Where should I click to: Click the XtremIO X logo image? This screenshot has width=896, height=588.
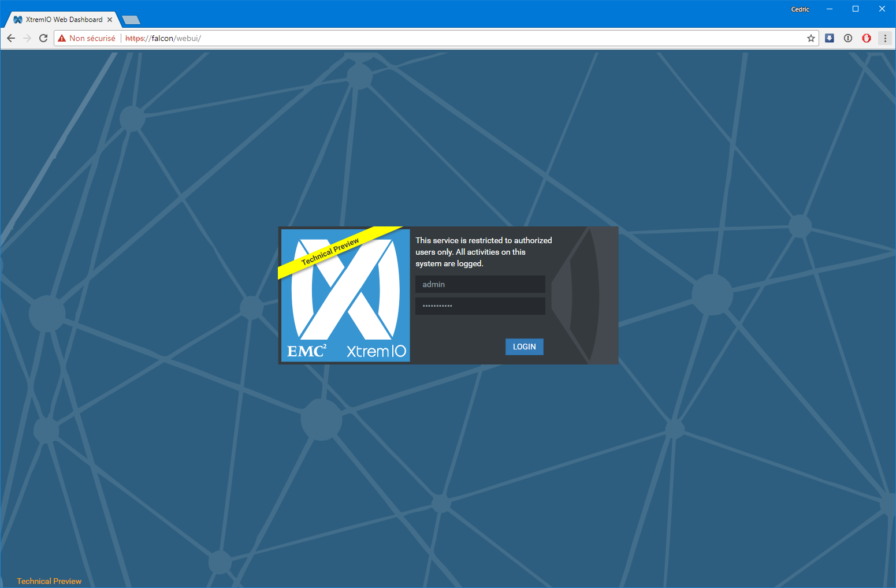[x=345, y=295]
